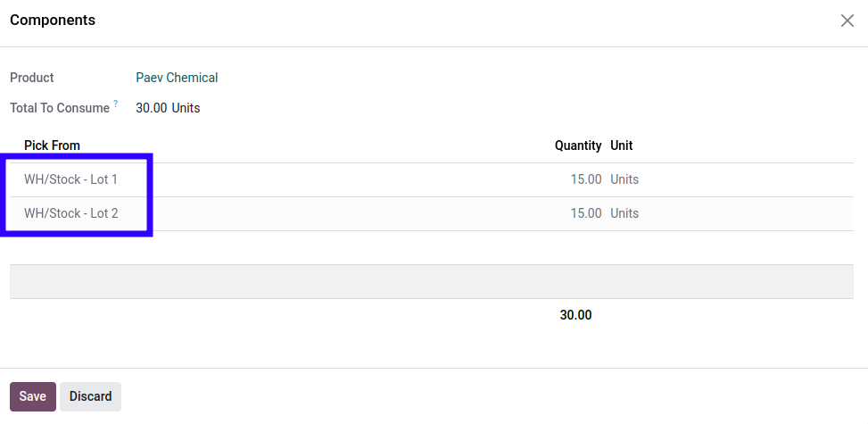Viewport: 868px width, 424px height.
Task: Click the help question mark beside Total To Consume
Action: click(x=116, y=104)
